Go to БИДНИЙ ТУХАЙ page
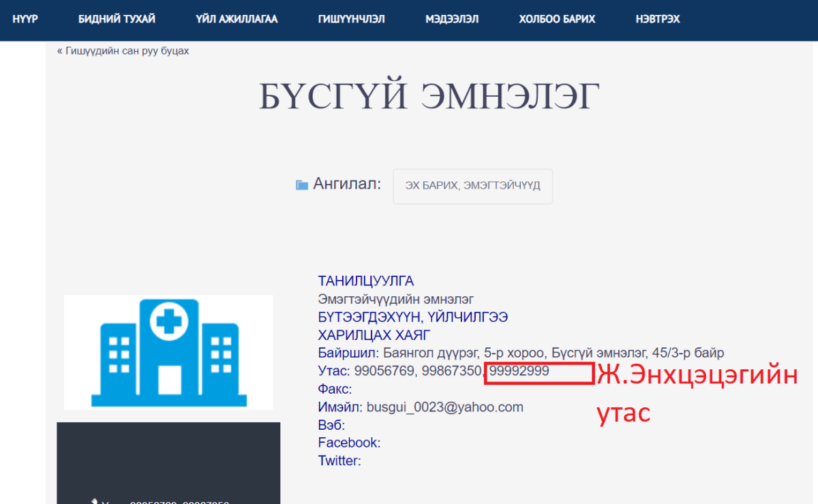This screenshot has height=504, width=818. [x=117, y=19]
